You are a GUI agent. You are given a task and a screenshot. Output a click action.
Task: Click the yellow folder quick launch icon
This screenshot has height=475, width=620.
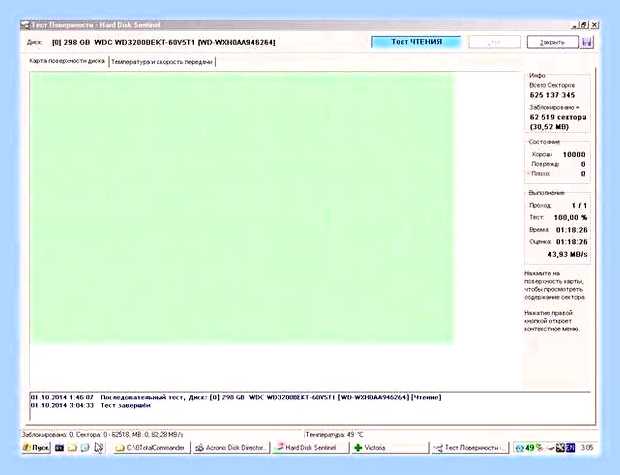pyautogui.click(x=72, y=448)
